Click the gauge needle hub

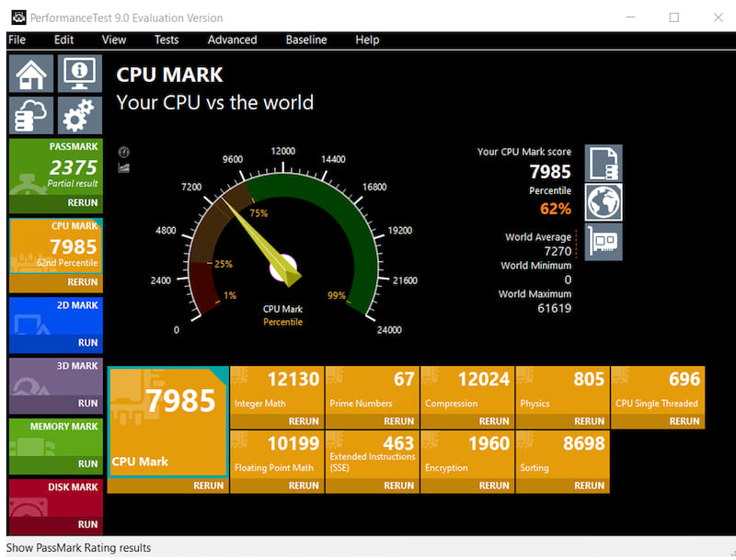(283, 269)
